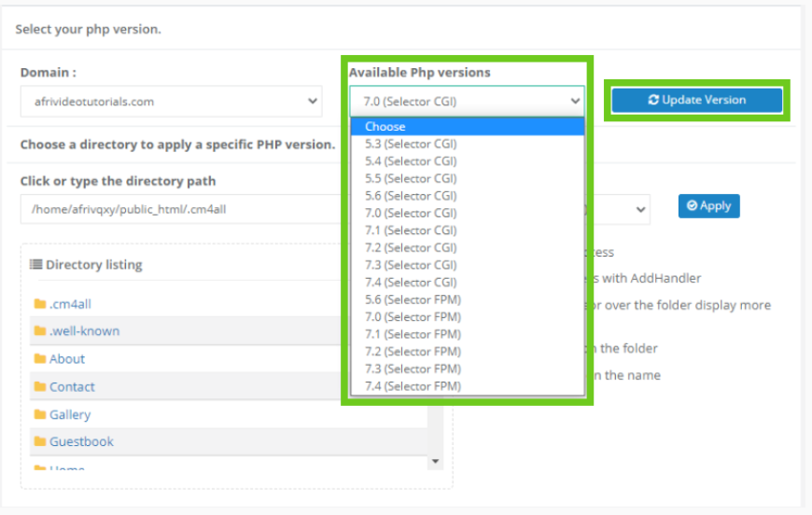Click the .cm4all folder icon
Viewport: 812px width, 515px height.
pyautogui.click(x=40, y=304)
